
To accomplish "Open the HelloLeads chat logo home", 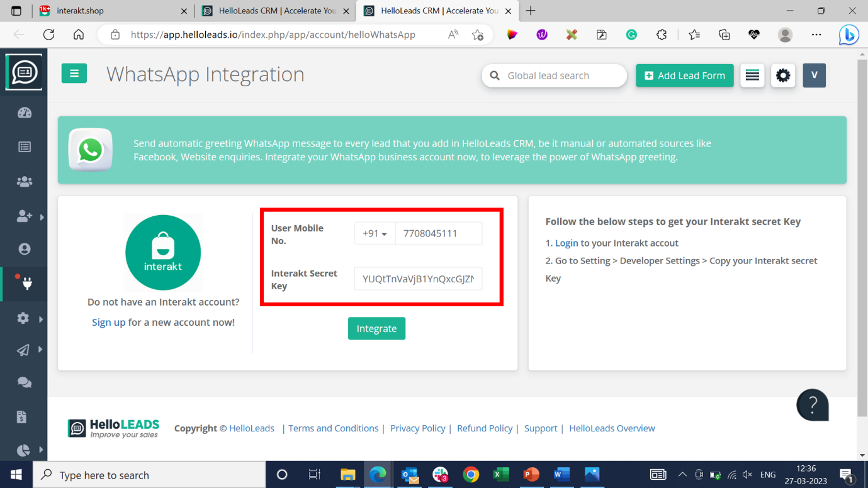I will (24, 72).
